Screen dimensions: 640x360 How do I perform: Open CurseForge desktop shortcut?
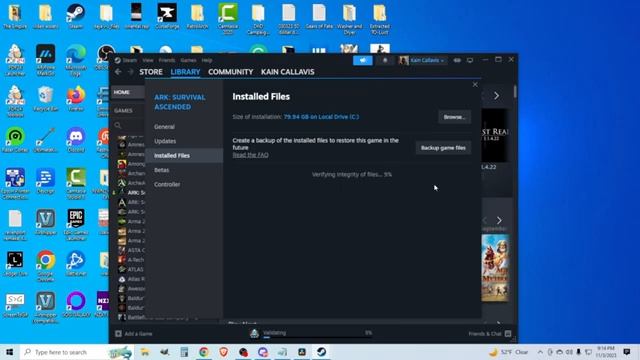tap(167, 17)
